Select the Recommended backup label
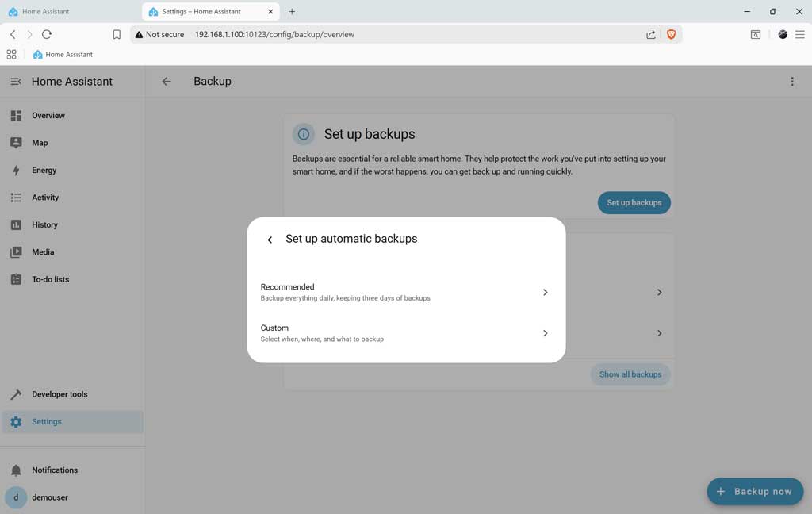 (x=287, y=286)
